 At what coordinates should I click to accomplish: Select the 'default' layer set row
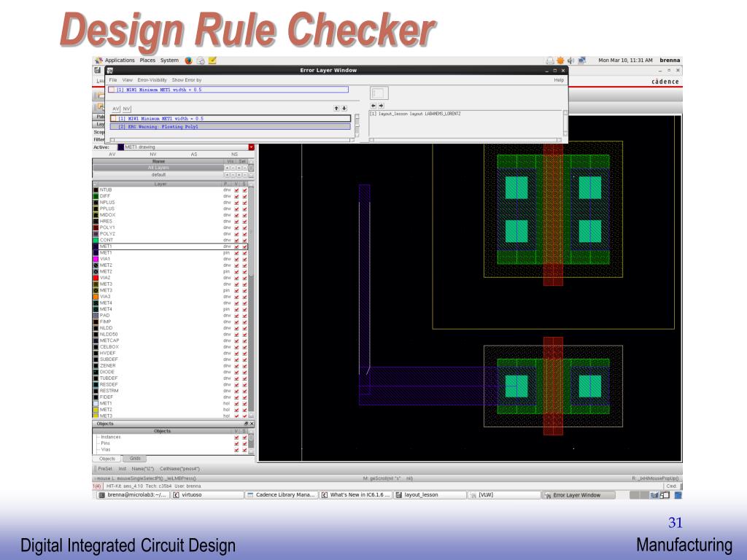pos(158,175)
